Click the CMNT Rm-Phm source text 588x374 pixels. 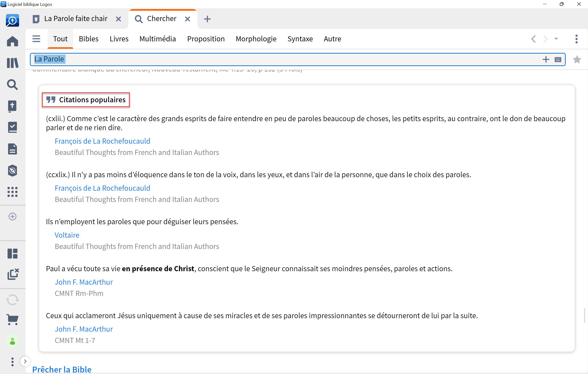click(79, 293)
